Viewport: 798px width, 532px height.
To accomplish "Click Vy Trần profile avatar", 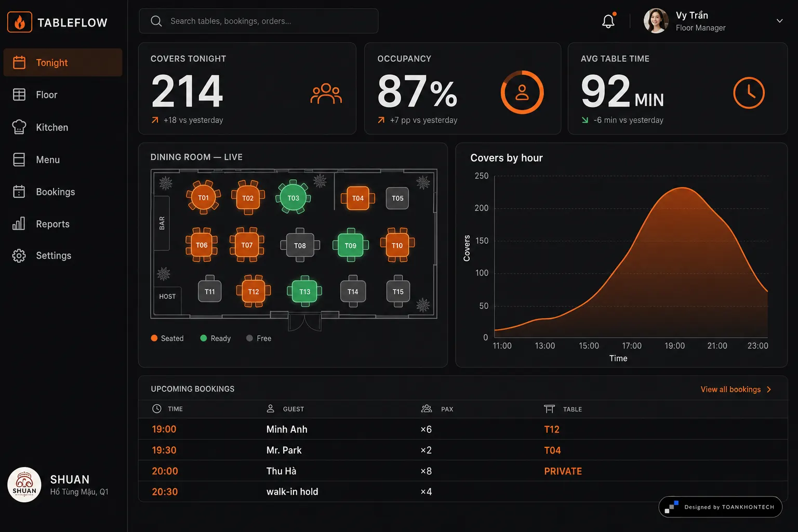I will coord(656,21).
